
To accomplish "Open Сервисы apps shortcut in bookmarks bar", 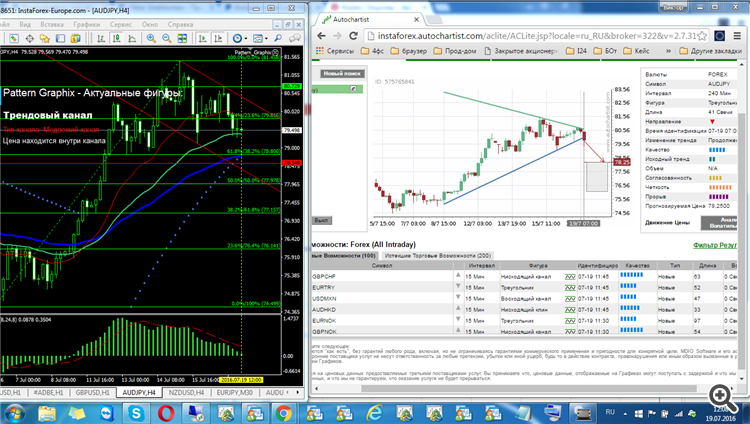I will [x=335, y=51].
